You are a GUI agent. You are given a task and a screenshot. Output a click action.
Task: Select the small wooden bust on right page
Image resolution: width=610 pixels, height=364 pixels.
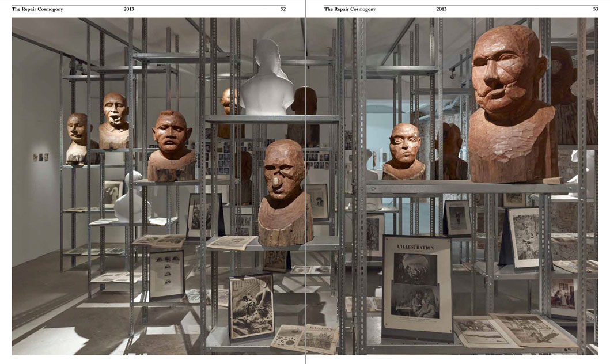pos(404,152)
